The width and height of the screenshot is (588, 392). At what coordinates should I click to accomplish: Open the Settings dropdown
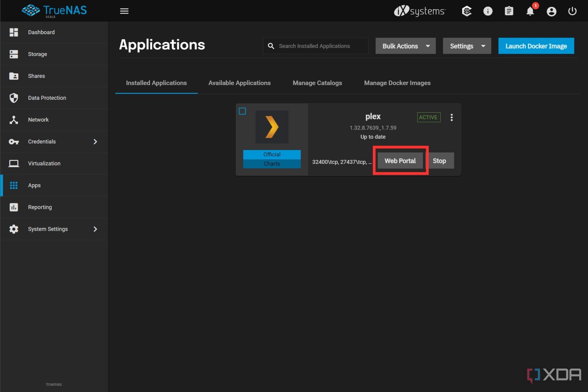point(467,46)
